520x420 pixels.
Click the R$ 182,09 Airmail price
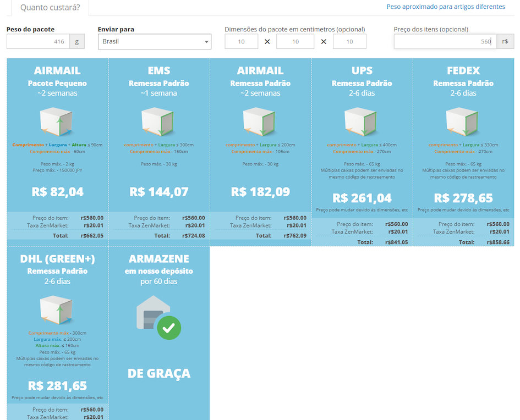click(260, 192)
